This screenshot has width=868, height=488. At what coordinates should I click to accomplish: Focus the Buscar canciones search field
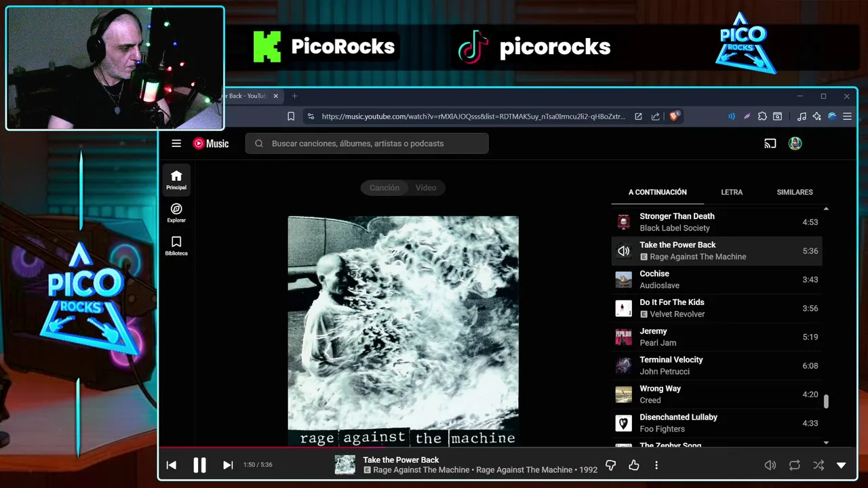coord(367,143)
